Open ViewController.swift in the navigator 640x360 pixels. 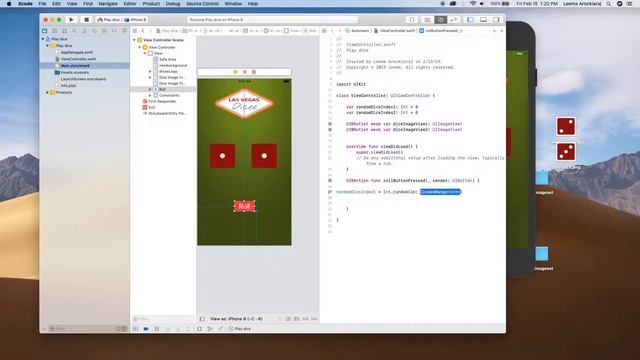78,59
